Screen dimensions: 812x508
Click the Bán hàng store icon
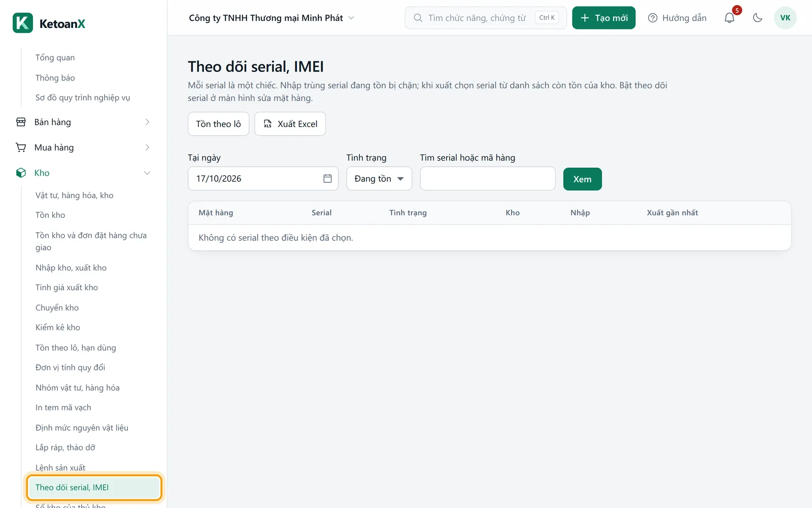tap(21, 122)
